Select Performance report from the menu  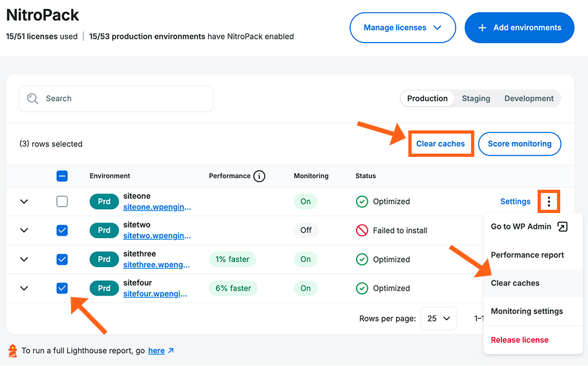coord(533,255)
